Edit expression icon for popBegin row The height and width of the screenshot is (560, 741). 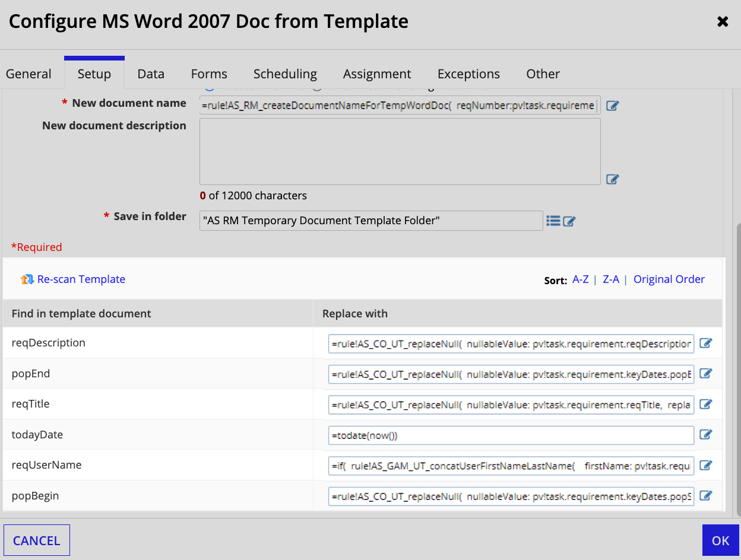coord(705,496)
